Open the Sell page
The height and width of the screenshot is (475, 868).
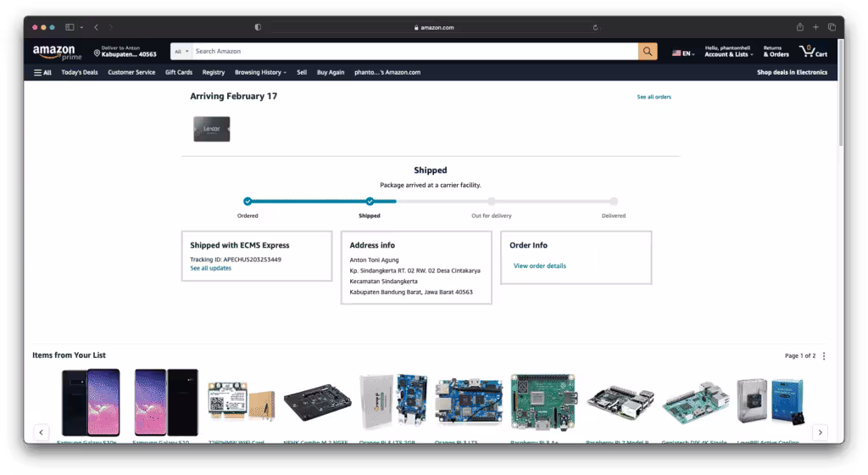(x=302, y=73)
